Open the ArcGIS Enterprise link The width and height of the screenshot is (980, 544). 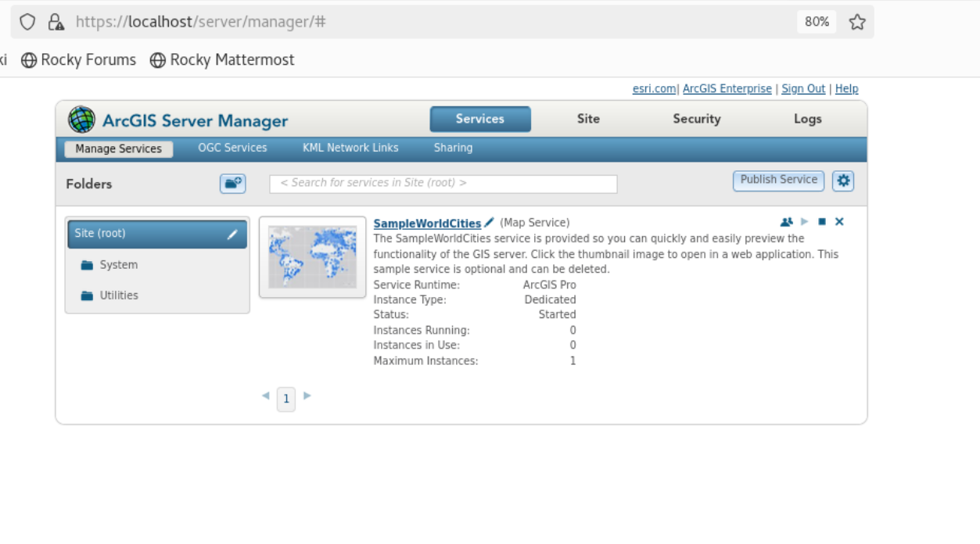(727, 89)
